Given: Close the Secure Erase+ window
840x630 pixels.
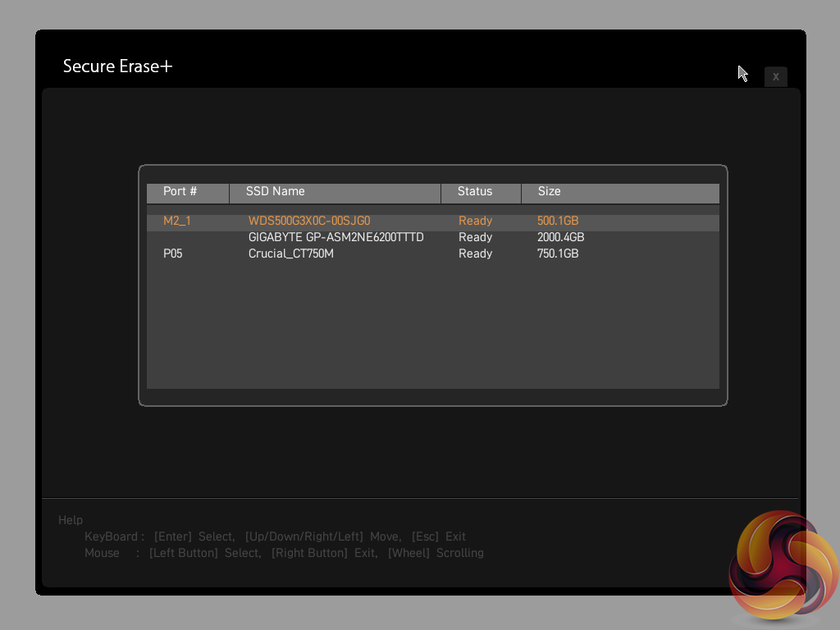Looking at the screenshot, I should point(775,76).
